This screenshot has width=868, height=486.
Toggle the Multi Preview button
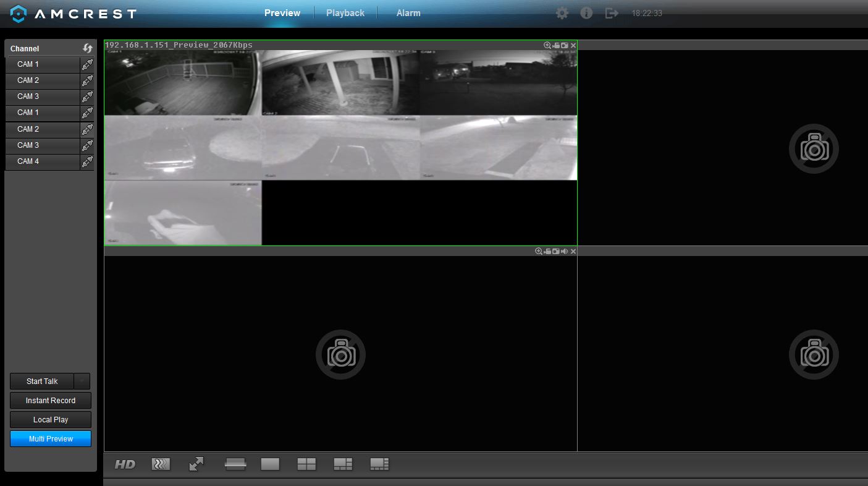point(51,439)
